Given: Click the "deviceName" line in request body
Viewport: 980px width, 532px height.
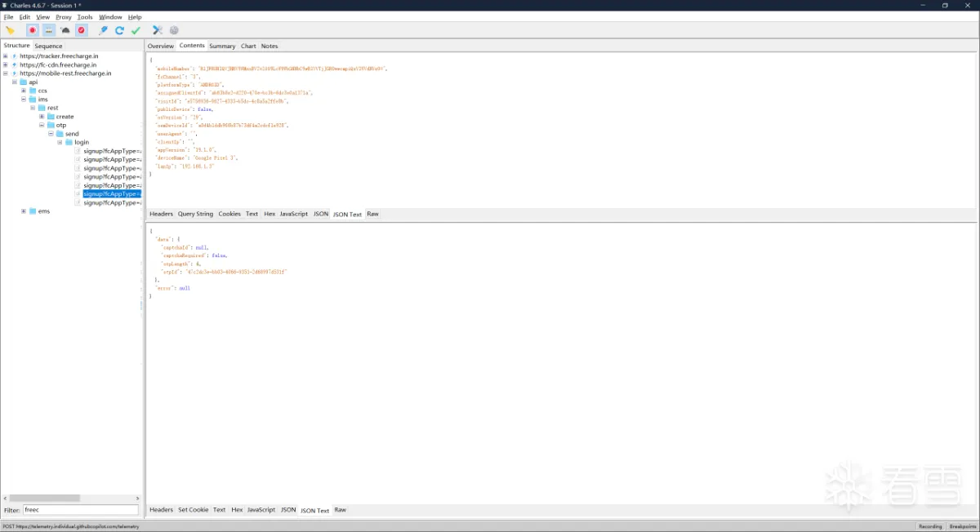Looking at the screenshot, I should (x=196, y=157).
